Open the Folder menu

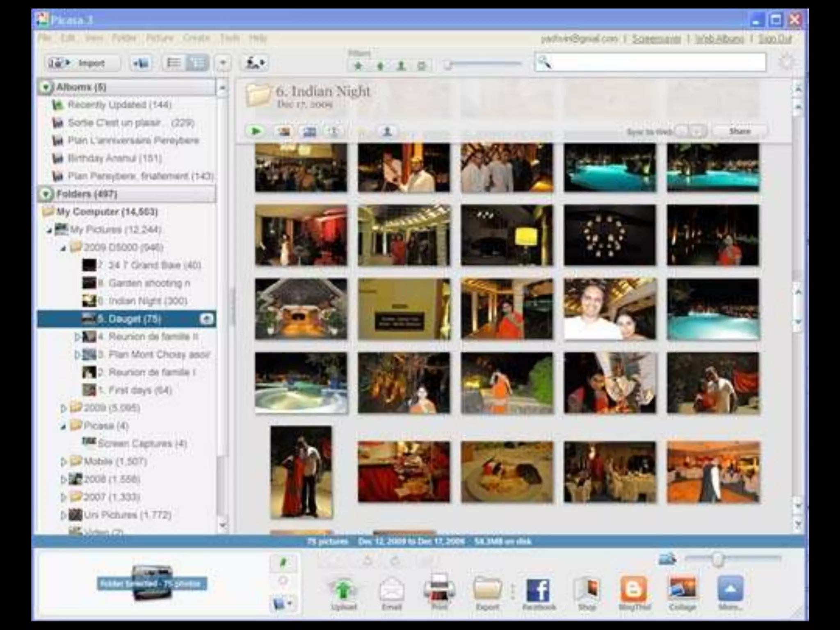(x=124, y=38)
